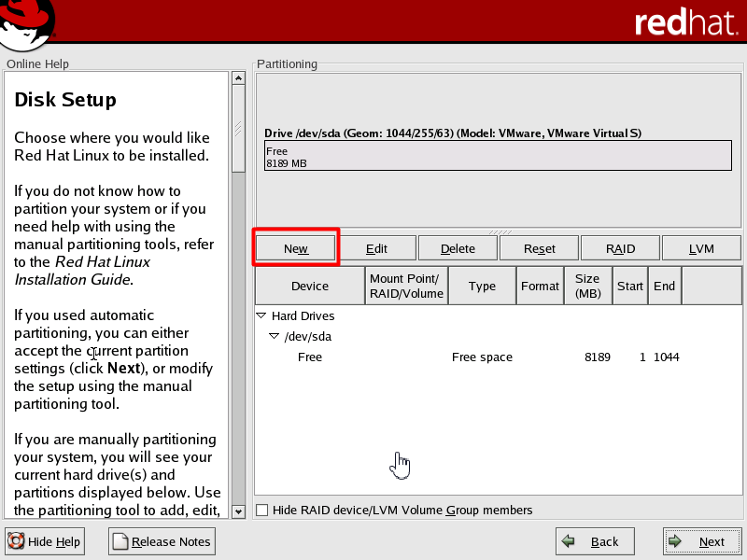Click the Red Hat shadowman logo
This screenshot has width=747, height=560.
tap(27, 24)
